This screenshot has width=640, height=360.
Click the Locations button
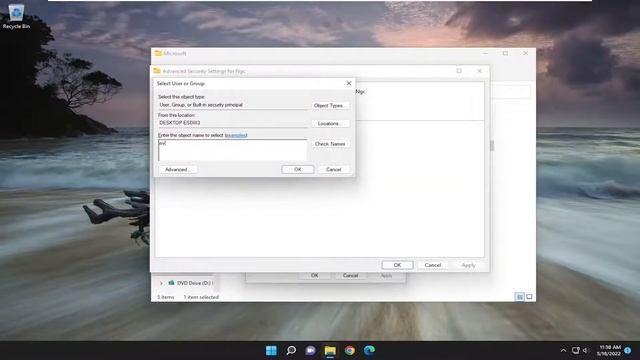330,123
